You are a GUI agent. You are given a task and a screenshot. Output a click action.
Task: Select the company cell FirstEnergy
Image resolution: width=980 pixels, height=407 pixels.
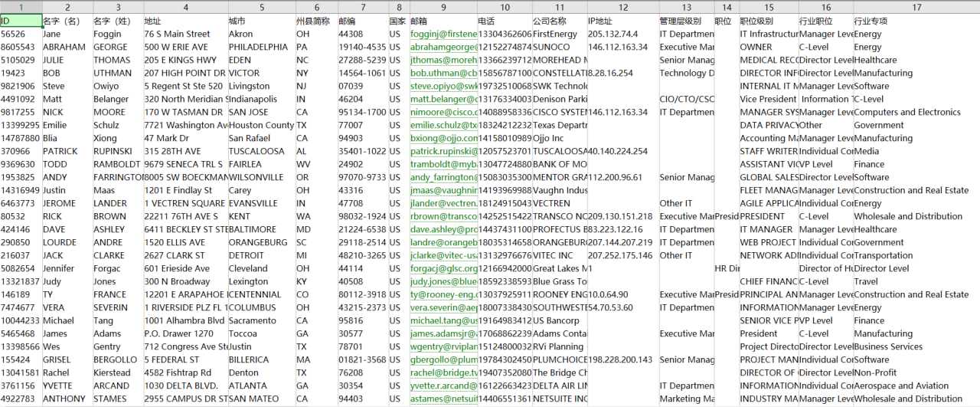click(560, 34)
